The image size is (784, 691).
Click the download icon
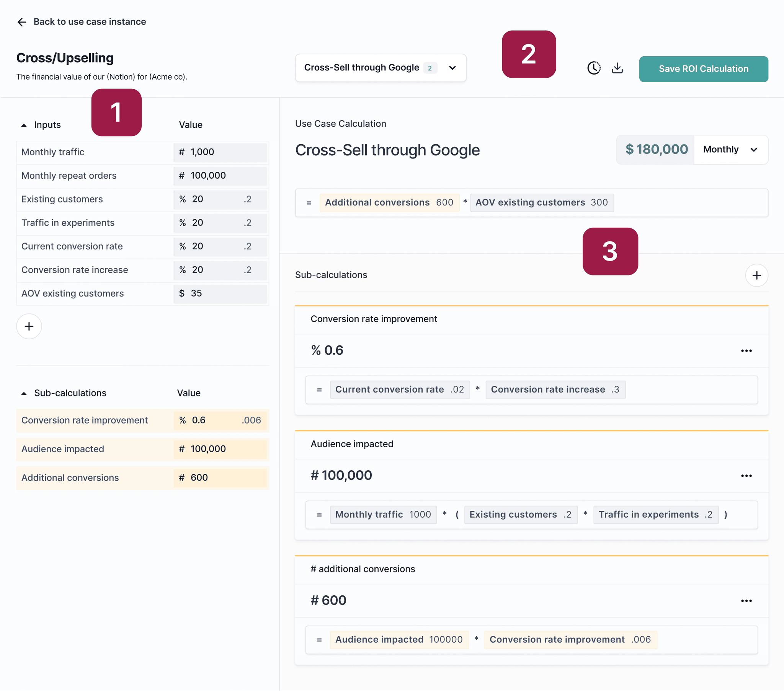tap(617, 68)
